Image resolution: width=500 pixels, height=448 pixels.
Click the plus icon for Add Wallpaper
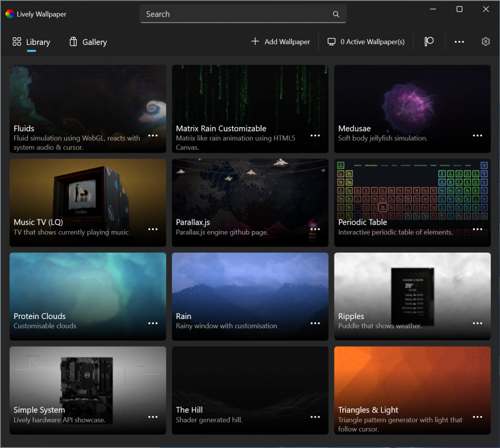255,42
